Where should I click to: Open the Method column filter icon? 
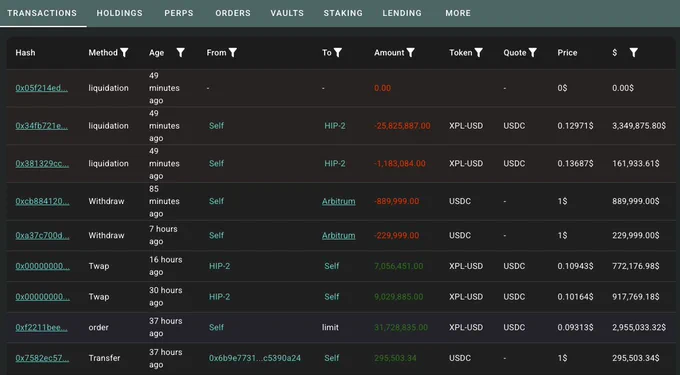(124, 52)
